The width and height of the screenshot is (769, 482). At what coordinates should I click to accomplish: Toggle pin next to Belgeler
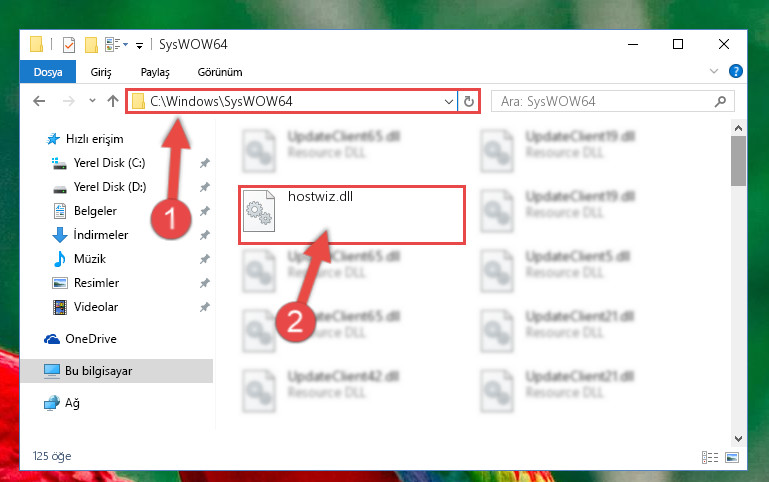[x=205, y=211]
